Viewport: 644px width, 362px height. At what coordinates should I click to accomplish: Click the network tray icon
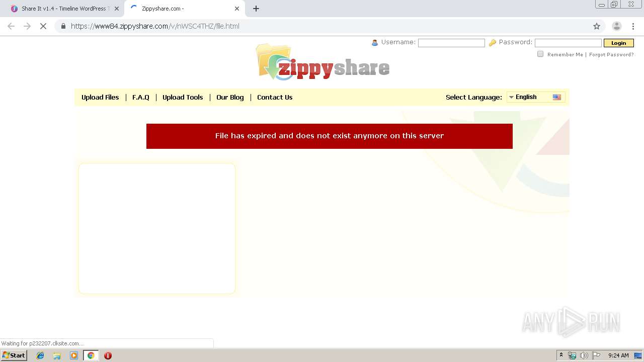click(572, 355)
